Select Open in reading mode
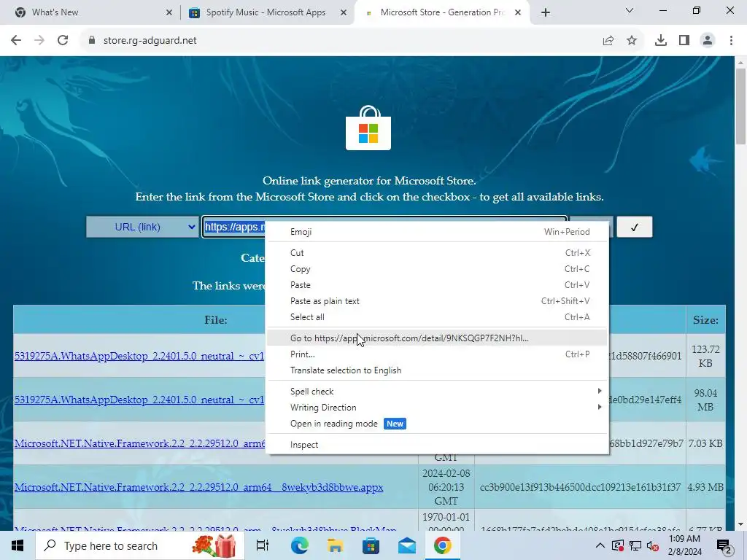The image size is (747, 560). click(x=438, y=424)
